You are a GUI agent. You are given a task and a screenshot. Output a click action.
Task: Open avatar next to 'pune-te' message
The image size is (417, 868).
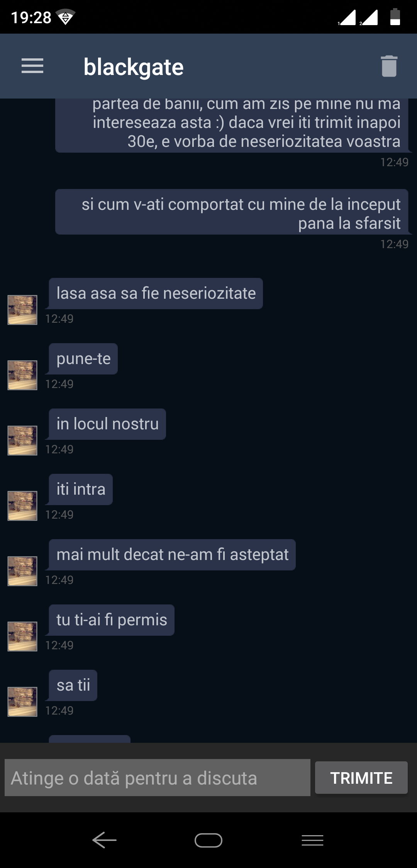point(22,375)
